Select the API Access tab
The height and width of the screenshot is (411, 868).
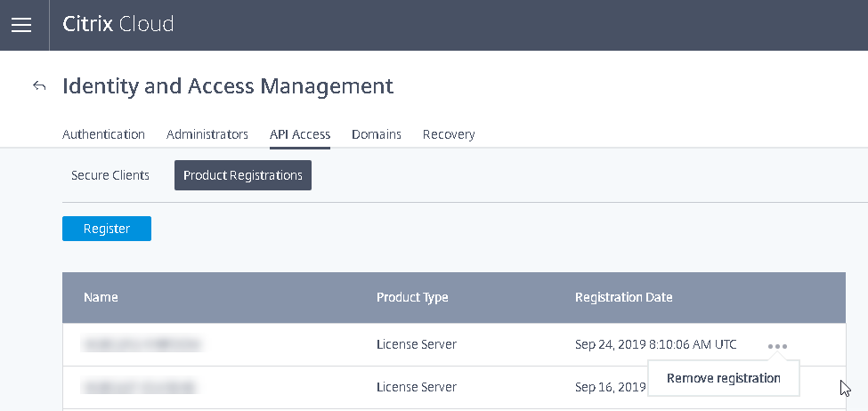point(300,134)
